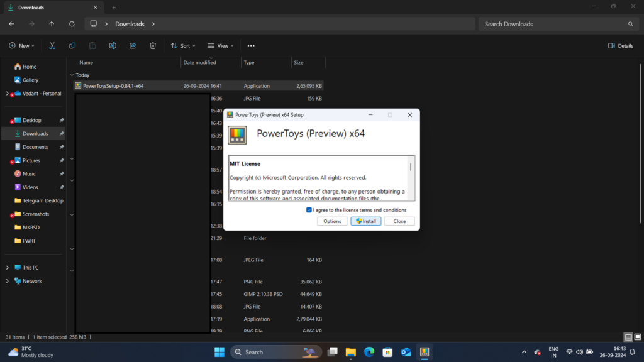
Task: Open Telegram Desktop folder
Action: (x=34, y=200)
